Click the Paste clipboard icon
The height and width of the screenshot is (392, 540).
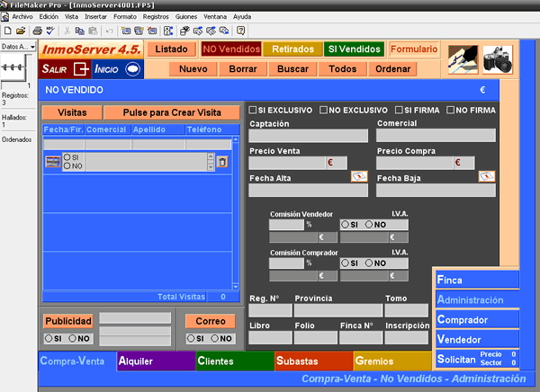(x=93, y=31)
